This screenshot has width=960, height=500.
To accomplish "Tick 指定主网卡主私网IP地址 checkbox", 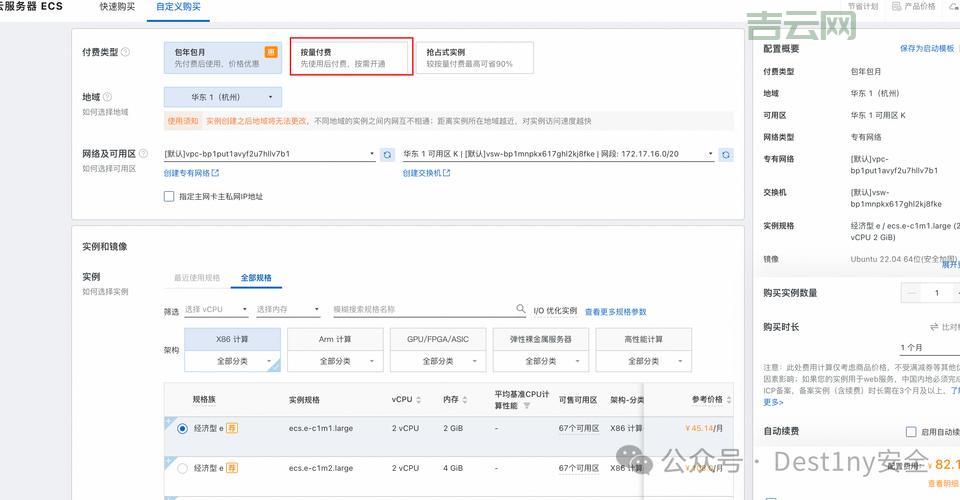I will pyautogui.click(x=169, y=196).
